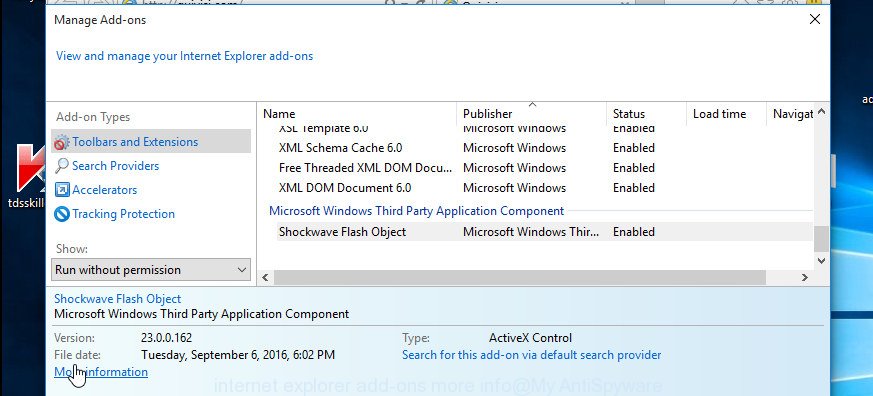Click vertical scrollbar up arrow
The height and width of the screenshot is (396, 873).
(x=821, y=112)
